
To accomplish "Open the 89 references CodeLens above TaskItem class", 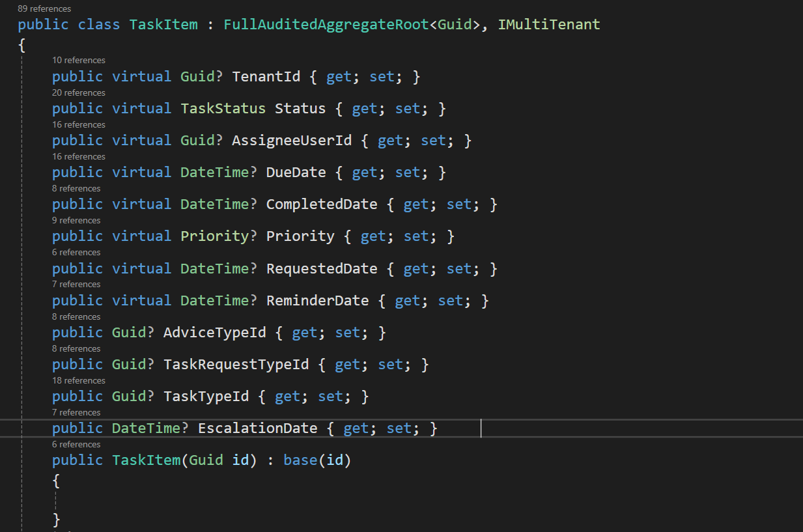I will (44, 8).
